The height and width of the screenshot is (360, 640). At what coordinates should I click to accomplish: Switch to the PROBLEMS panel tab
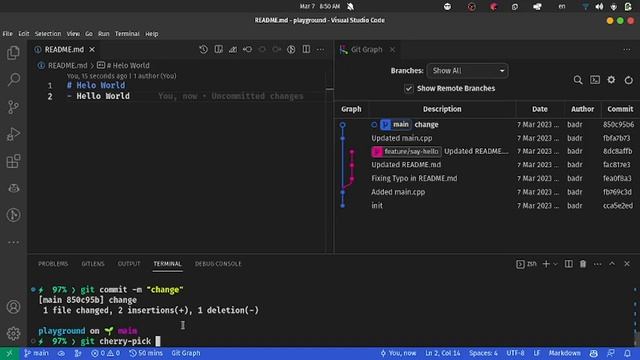click(x=53, y=264)
